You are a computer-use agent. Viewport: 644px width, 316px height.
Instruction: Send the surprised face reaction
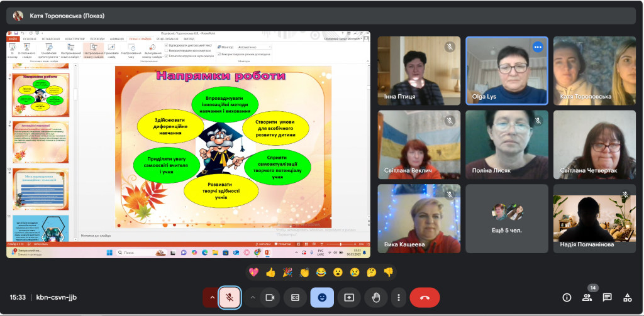(x=338, y=272)
